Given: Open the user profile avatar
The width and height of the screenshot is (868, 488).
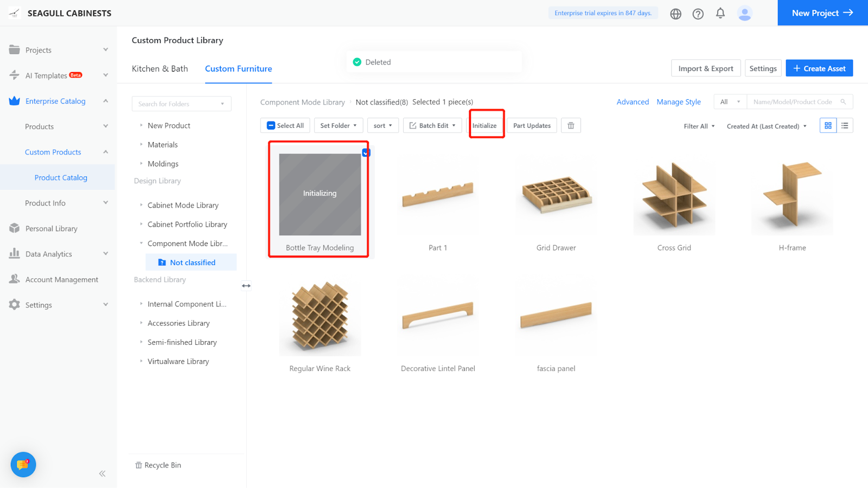Looking at the screenshot, I should point(745,14).
